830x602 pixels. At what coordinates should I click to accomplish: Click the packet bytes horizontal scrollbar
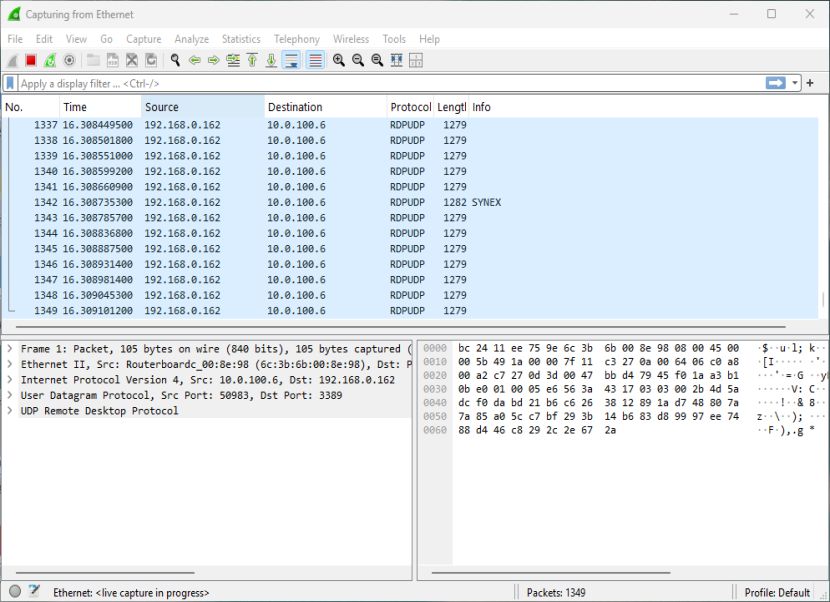(x=551, y=572)
